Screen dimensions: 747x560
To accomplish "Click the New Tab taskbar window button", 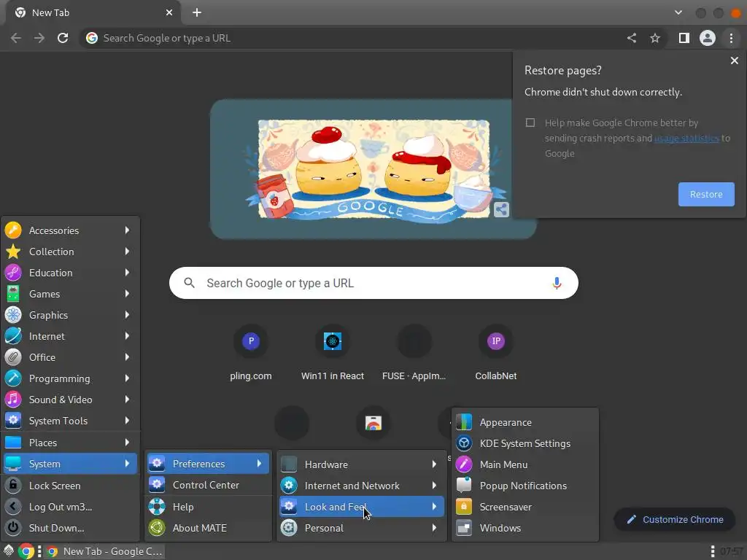I will [x=105, y=551].
